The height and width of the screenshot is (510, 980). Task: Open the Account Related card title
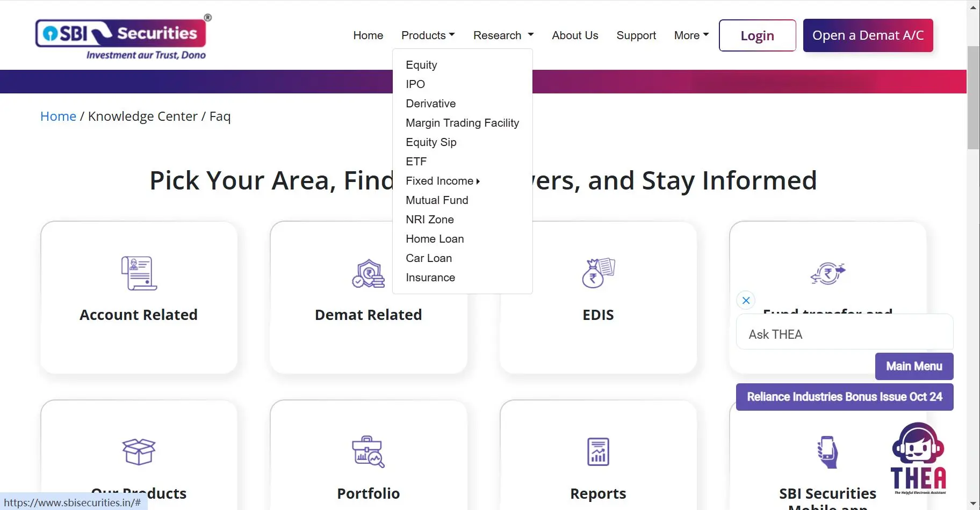point(139,315)
